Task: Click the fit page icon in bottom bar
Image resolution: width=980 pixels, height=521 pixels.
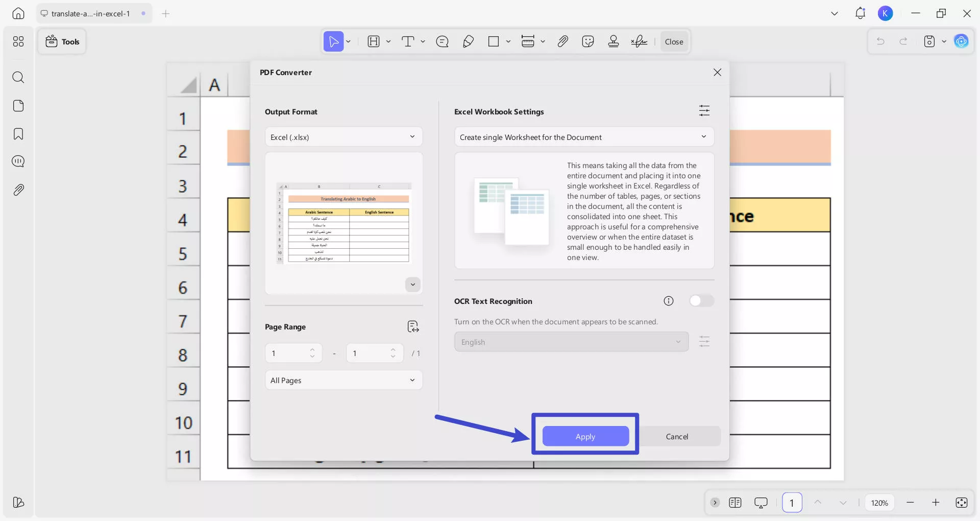Action: [x=961, y=503]
